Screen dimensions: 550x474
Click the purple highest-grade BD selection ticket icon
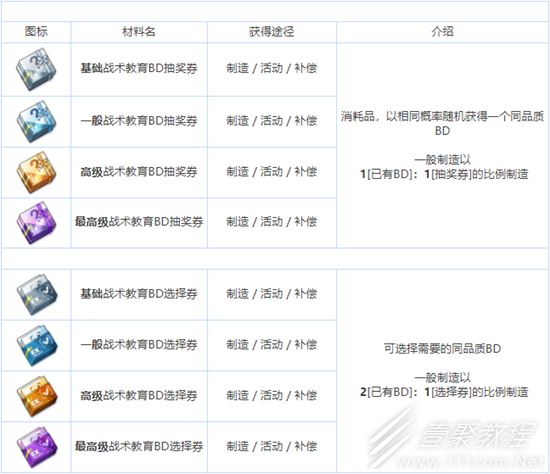pyautogui.click(x=37, y=447)
